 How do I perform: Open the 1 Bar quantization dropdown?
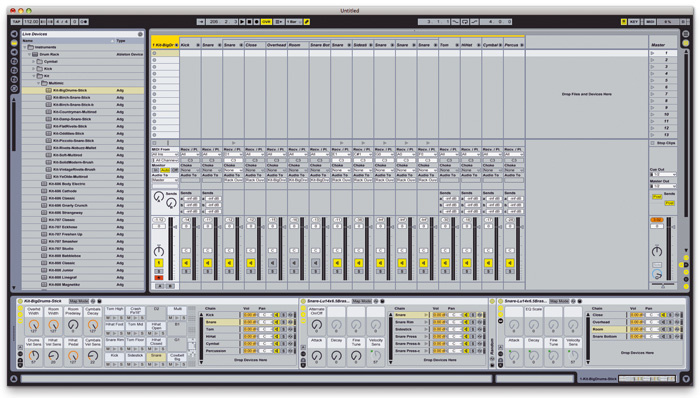(x=293, y=21)
